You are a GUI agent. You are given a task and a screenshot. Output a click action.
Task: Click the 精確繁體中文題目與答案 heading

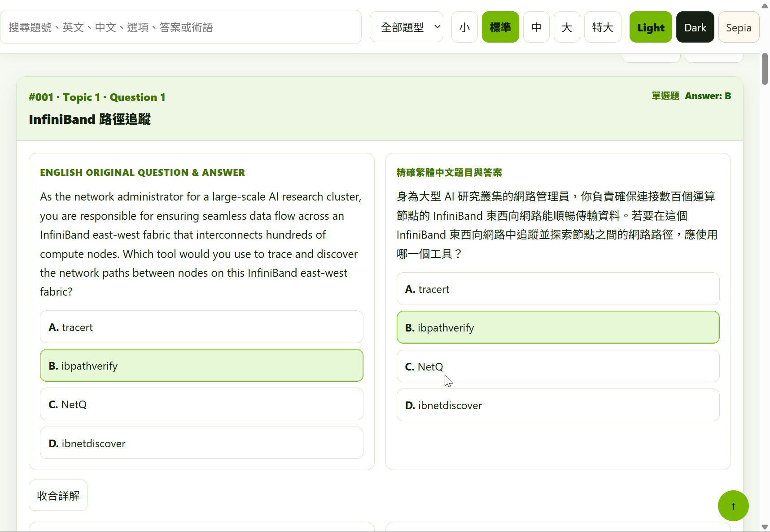(x=449, y=173)
